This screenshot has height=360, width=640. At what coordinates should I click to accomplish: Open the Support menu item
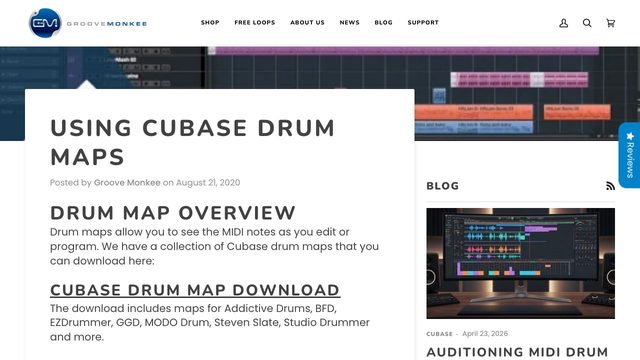423,22
